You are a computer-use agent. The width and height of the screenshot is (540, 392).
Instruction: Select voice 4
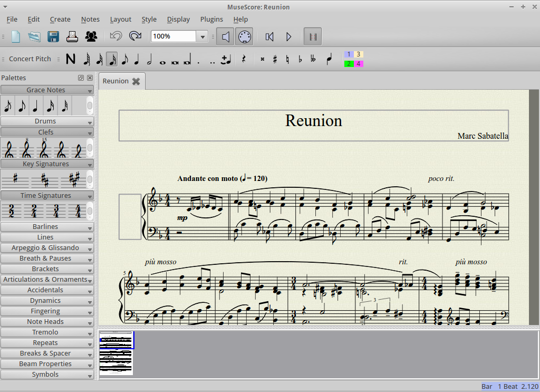[x=359, y=64]
